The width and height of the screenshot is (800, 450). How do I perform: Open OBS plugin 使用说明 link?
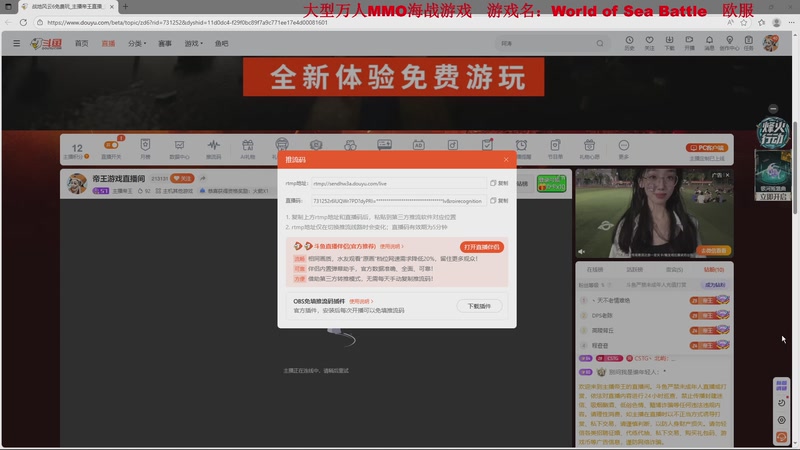361,302
